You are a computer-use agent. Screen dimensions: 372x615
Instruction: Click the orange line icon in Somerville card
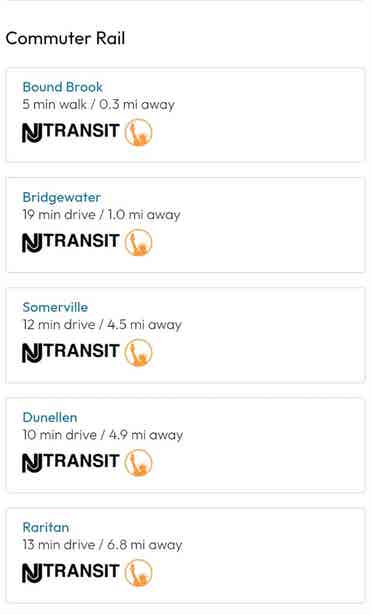(138, 352)
